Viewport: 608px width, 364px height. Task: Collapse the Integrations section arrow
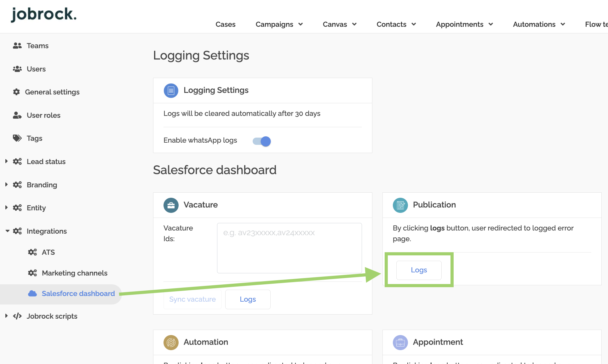pos(7,231)
